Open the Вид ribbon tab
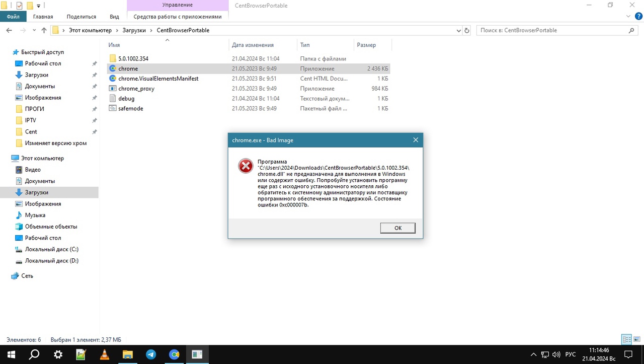The height and width of the screenshot is (364, 644). coord(114,17)
